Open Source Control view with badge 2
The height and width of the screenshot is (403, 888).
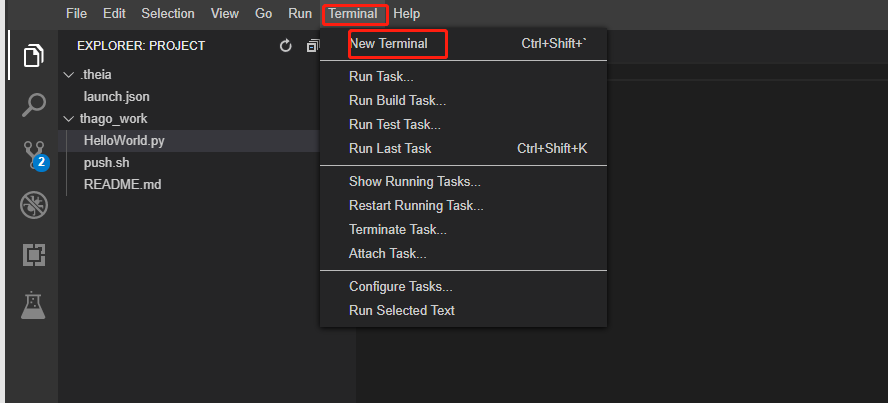tap(36, 155)
